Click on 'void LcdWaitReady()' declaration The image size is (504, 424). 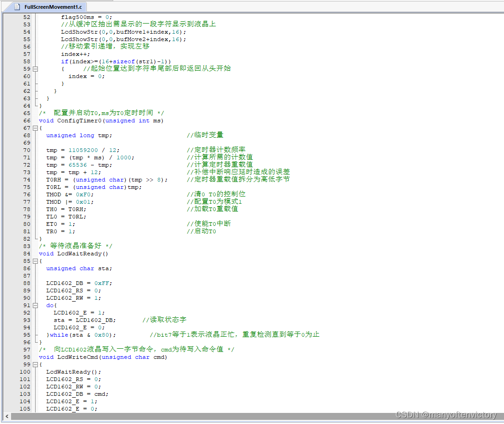[x=73, y=254]
